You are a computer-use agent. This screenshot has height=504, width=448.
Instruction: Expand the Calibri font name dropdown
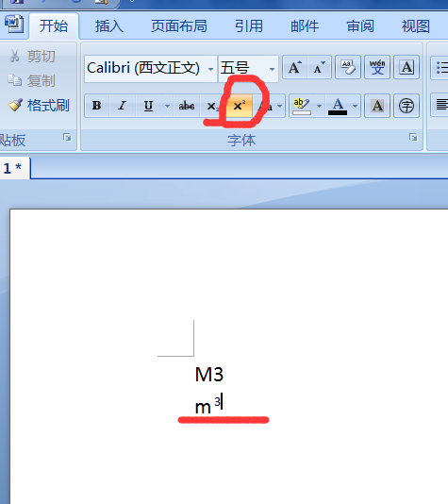tap(210, 69)
